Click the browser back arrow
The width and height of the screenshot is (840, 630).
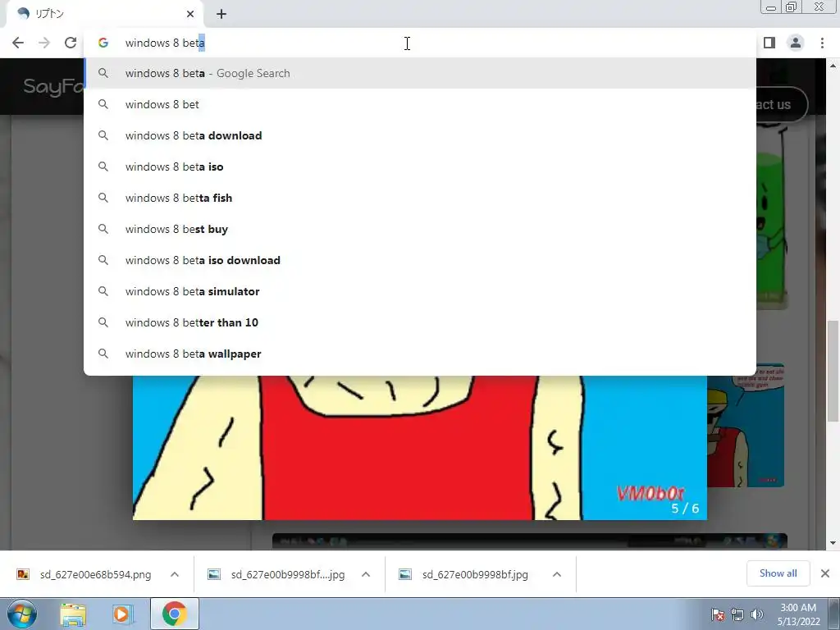[18, 43]
